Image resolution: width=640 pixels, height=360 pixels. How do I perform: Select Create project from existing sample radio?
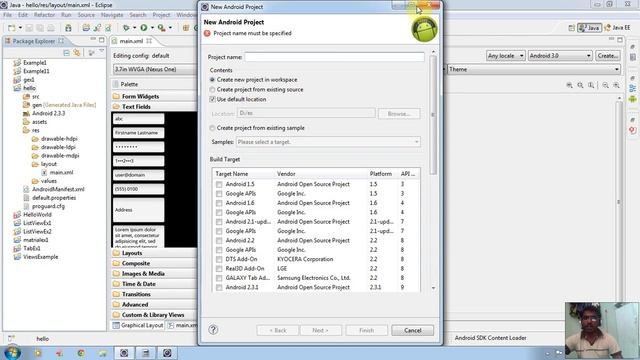[x=212, y=128]
